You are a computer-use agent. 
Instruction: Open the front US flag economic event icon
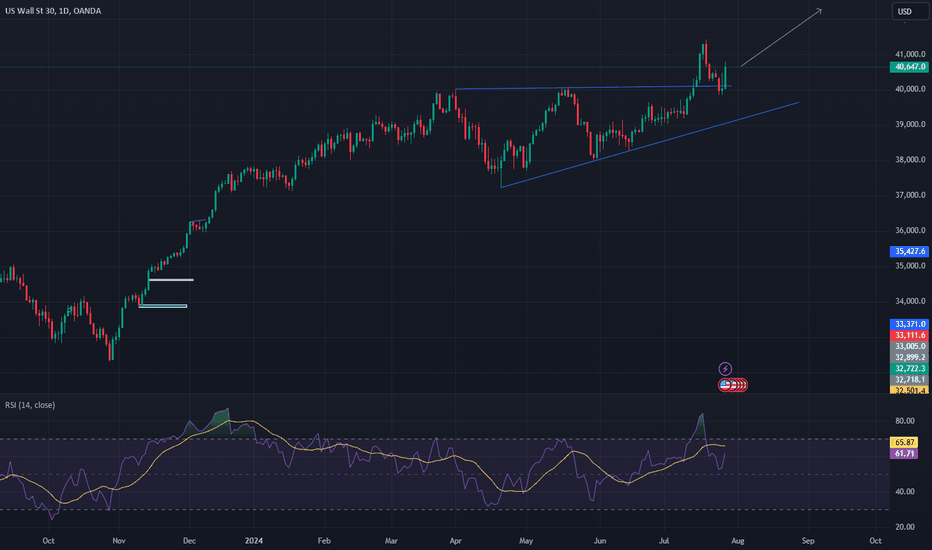[725, 385]
